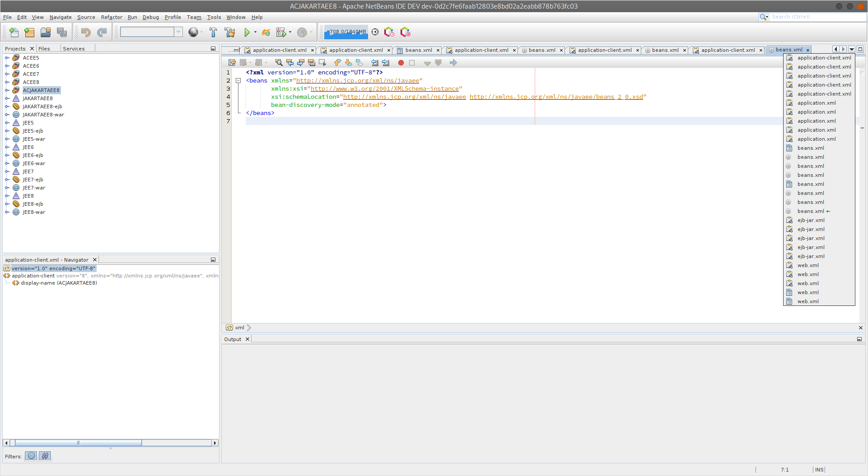
Task: Stop macro recording square button
Action: [412, 63]
